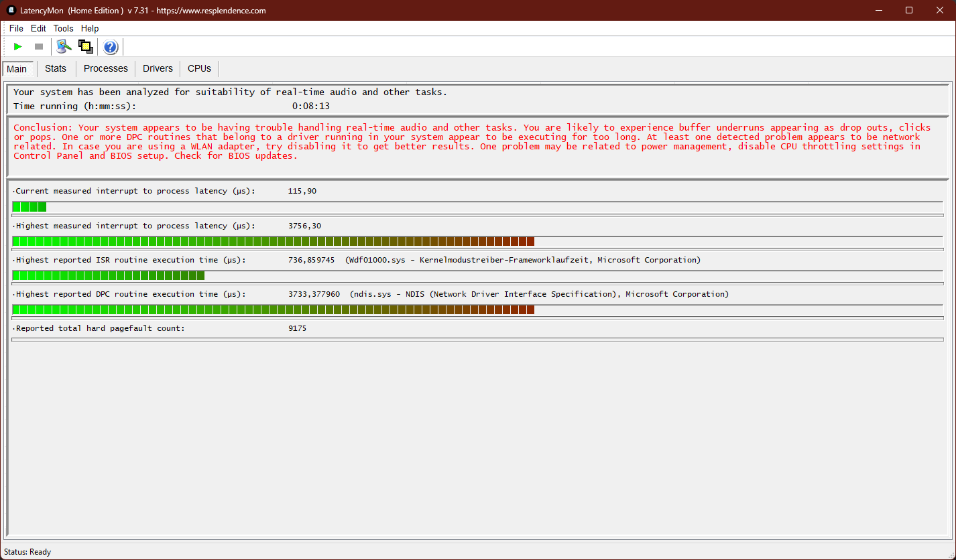Screen dimensions: 956x560
Task: Show the Drivers tab
Action: (158, 68)
